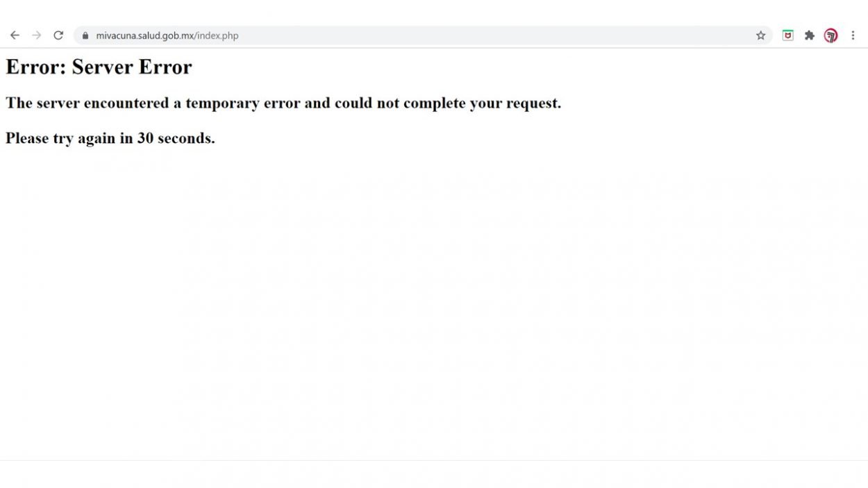Screen dimensions: 868x488
Task: Click empty space inside the address bar
Action: [x=486, y=35]
